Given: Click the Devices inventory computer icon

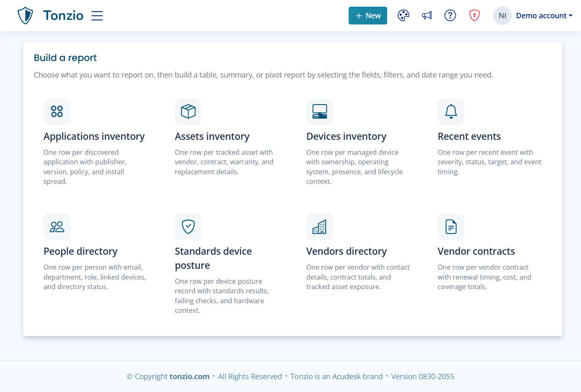Looking at the screenshot, I should pos(320,112).
